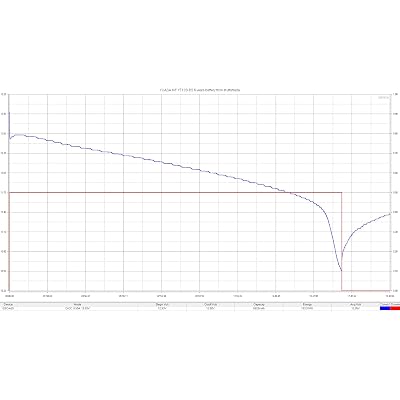Click the Energy column header
Image resolution: width=400 pixels, height=400 pixels.
[307, 304]
